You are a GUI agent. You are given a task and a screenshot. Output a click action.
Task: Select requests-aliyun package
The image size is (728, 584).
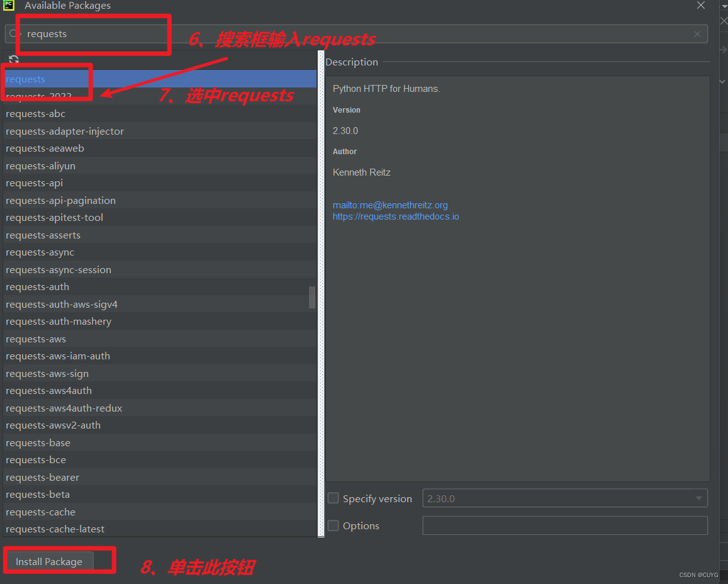click(x=160, y=166)
